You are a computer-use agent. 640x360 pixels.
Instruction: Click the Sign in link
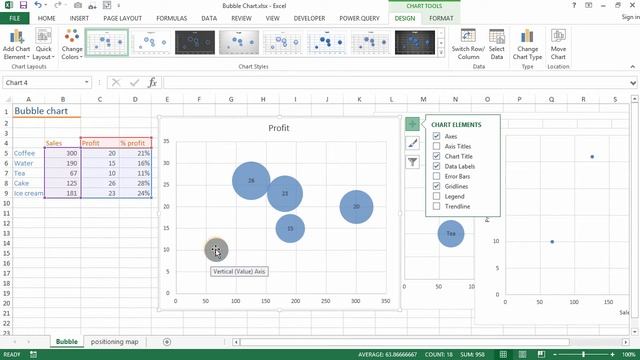tap(630, 17)
